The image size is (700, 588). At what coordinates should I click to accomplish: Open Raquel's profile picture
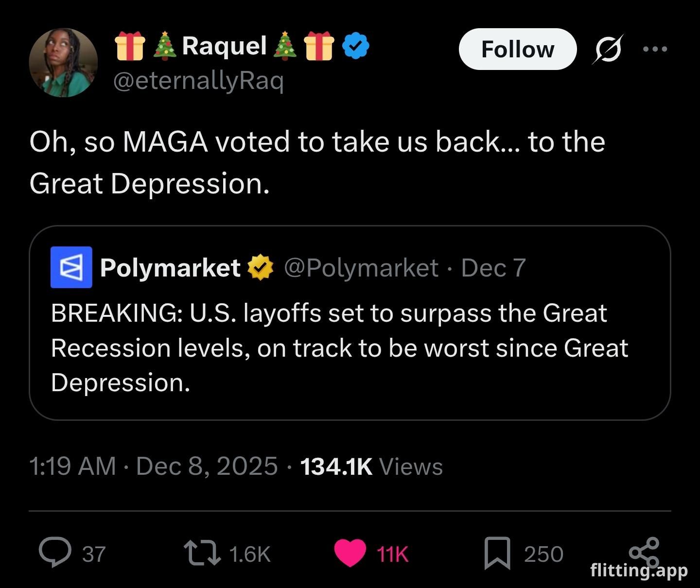point(63,63)
